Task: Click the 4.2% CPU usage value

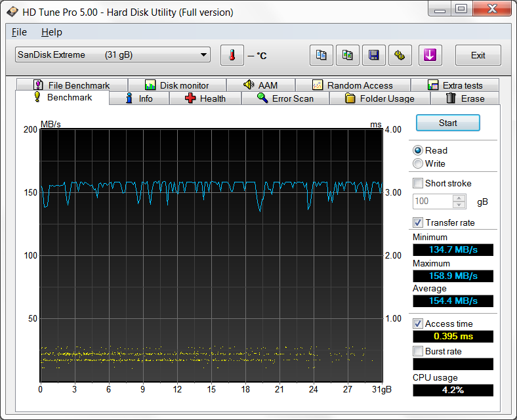Action: coord(453,390)
